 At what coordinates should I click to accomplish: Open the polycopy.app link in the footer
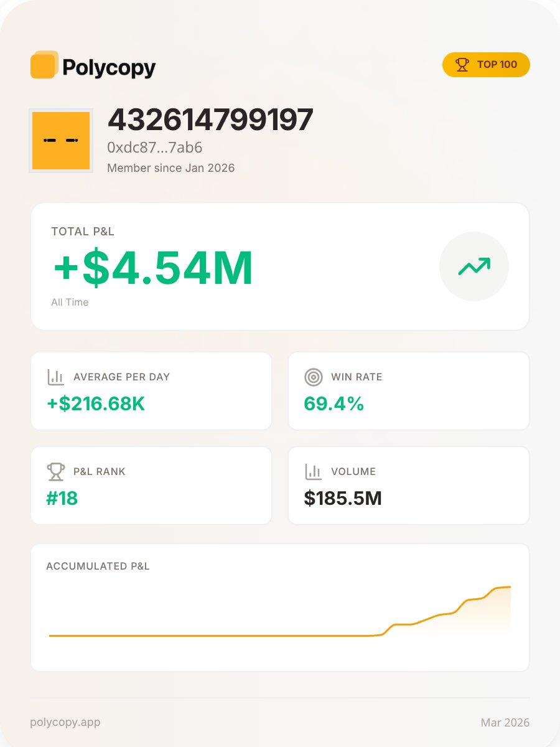coord(65,723)
